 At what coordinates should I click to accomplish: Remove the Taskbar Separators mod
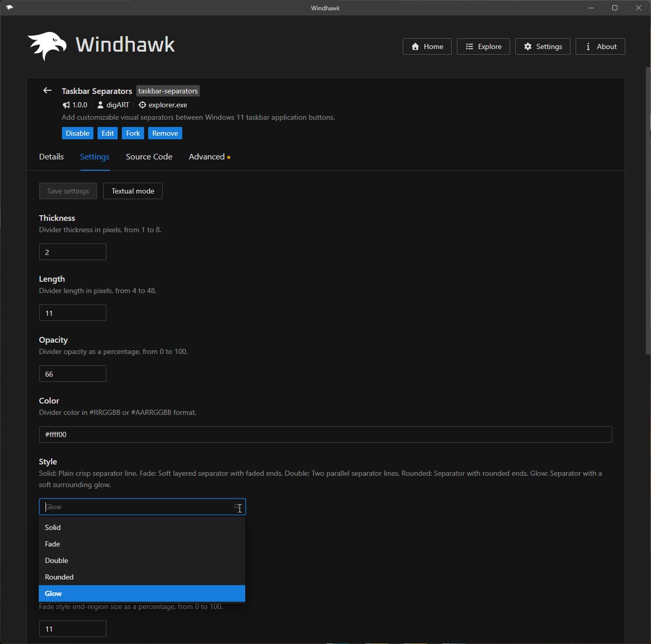coord(165,133)
